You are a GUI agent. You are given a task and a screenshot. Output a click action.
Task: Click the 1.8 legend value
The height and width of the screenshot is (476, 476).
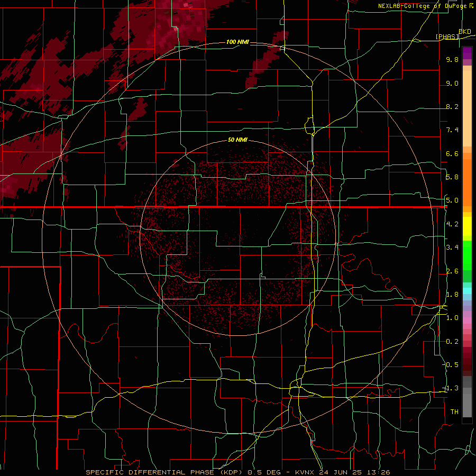tap(452, 295)
